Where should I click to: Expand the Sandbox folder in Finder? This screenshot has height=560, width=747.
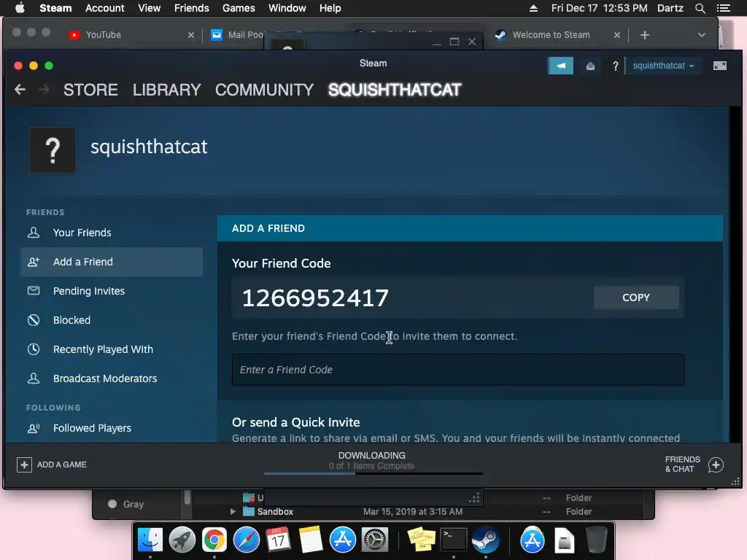point(233,511)
